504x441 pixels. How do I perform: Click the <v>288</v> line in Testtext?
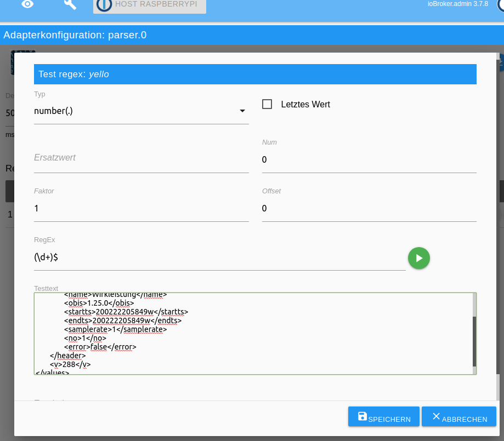tap(70, 364)
